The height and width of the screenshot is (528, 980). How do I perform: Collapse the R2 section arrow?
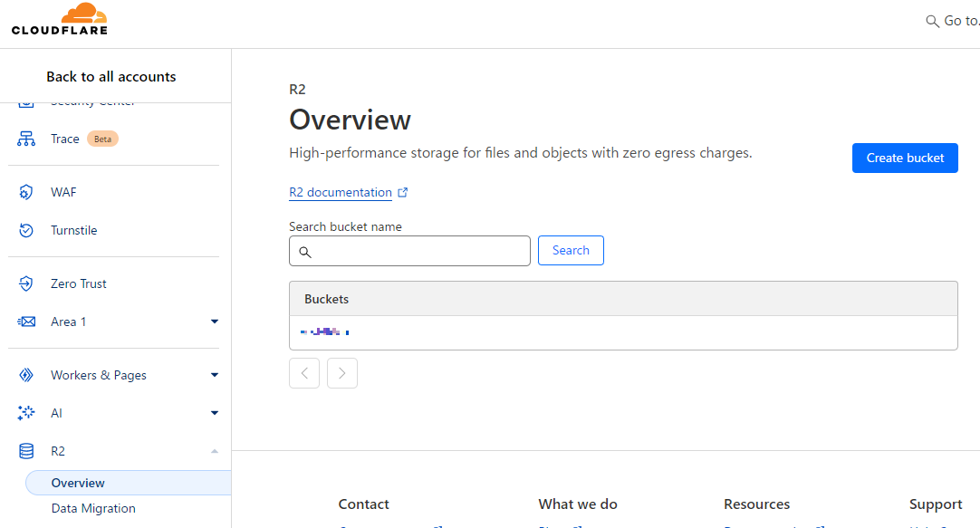[215, 451]
